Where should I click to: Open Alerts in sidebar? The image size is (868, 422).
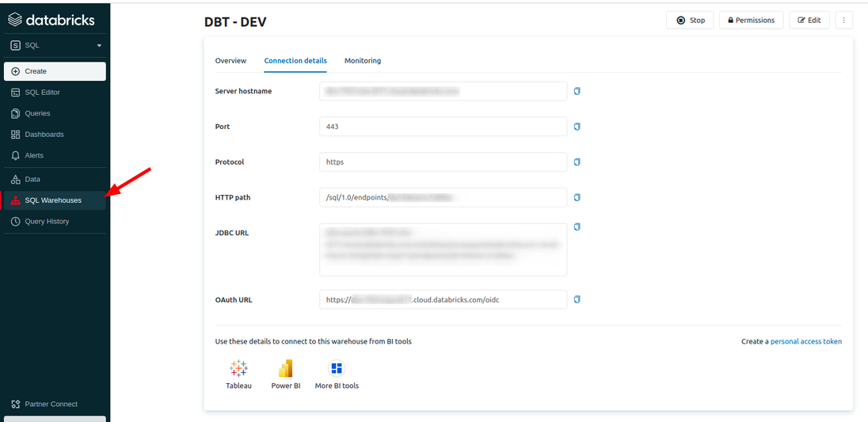pos(55,155)
